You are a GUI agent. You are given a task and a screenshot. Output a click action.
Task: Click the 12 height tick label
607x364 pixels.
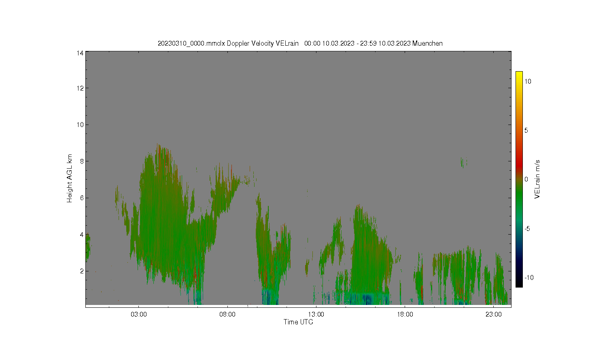[x=80, y=88]
